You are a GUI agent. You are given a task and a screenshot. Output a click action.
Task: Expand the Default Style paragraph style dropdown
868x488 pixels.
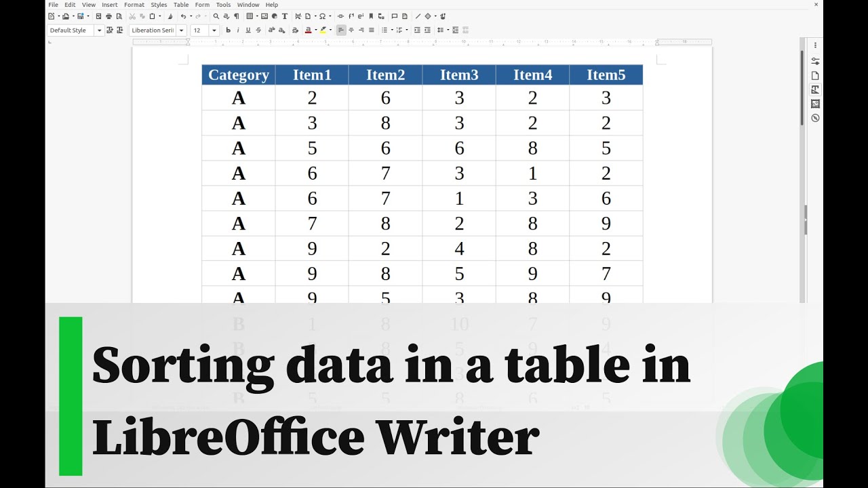click(x=99, y=30)
